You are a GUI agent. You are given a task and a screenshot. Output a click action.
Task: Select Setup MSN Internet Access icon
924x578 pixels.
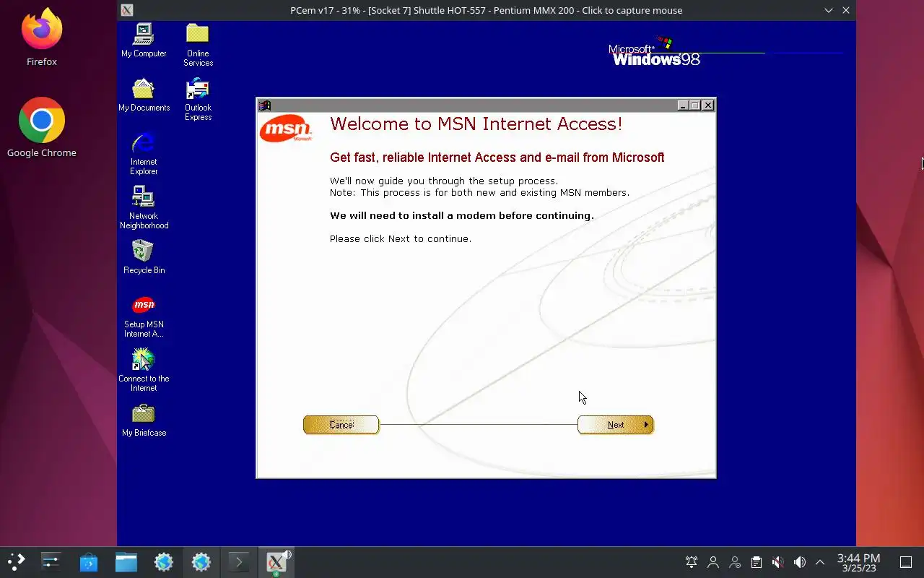[144, 316]
